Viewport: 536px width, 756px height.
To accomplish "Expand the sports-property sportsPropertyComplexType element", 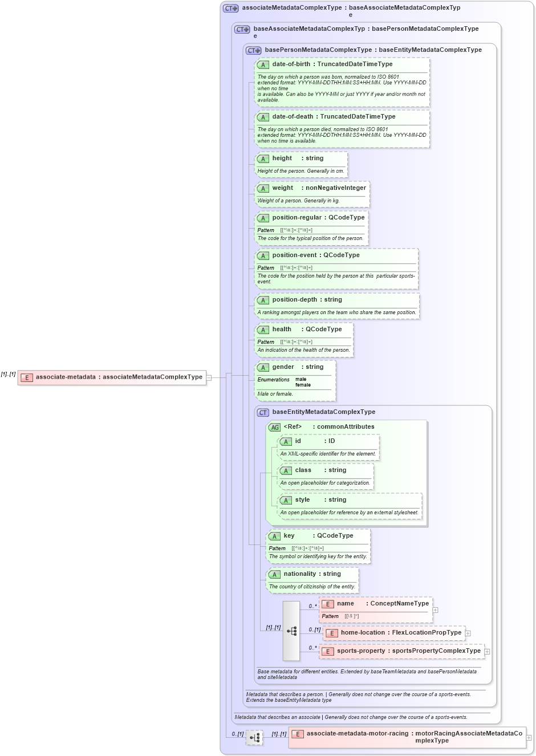I will 486,651.
